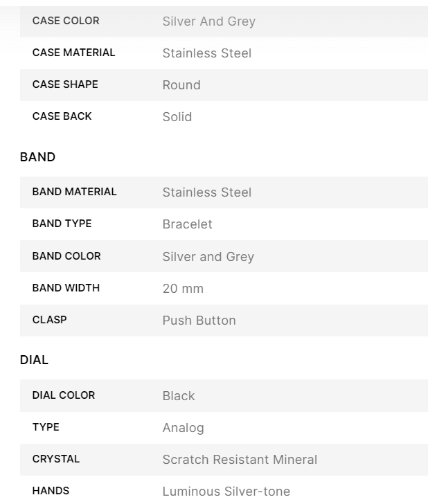Select the CLASP label

[49, 320]
